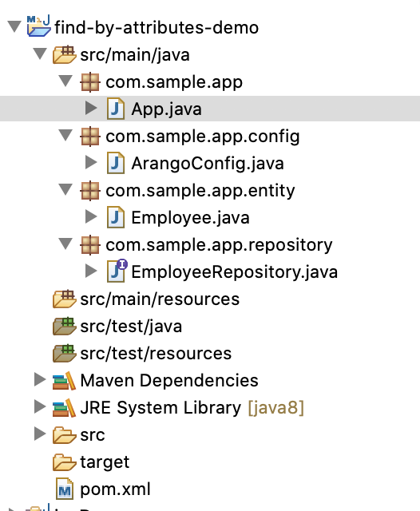Image resolution: width=420 pixels, height=511 pixels.
Task: Click the Employee.java file icon
Action: tap(116, 217)
